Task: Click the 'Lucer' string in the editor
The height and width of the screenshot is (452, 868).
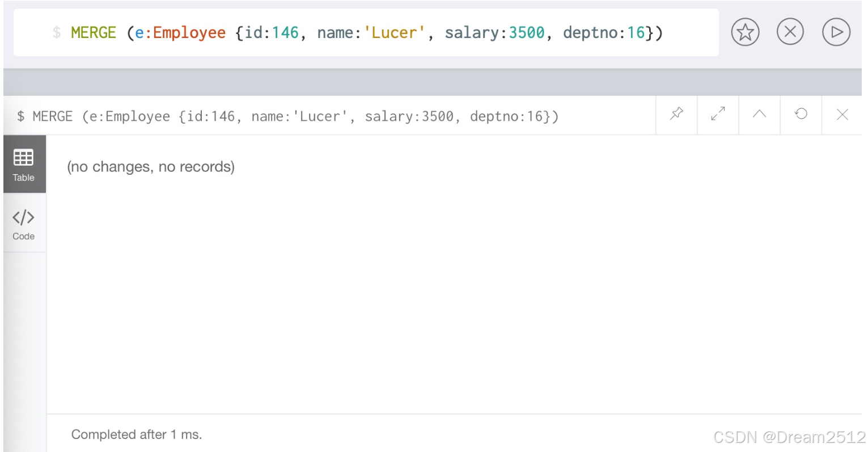Action: [394, 32]
